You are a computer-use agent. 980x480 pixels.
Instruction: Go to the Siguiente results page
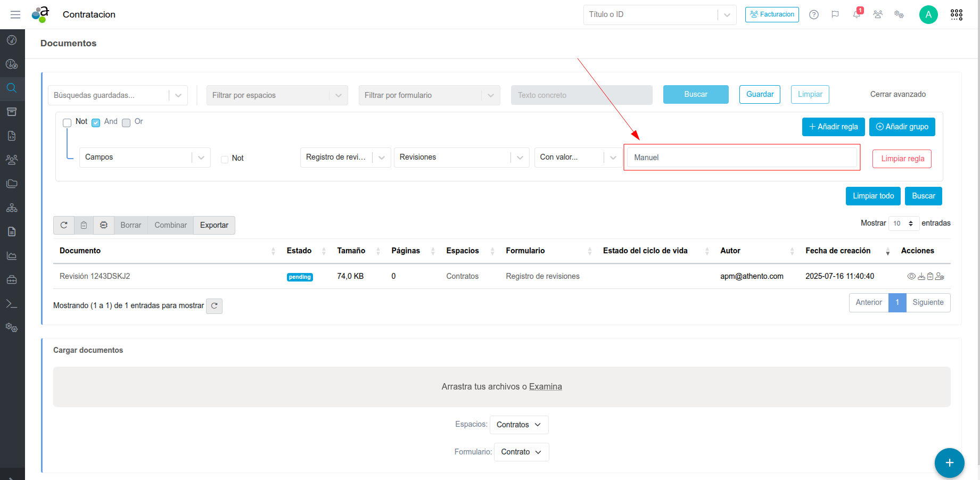(928, 302)
